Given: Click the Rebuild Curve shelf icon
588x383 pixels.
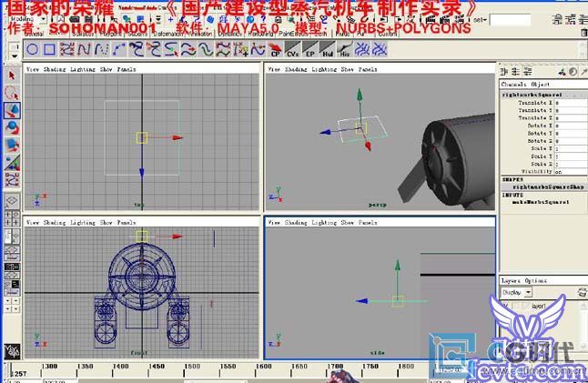Looking at the screenshot, I should [223, 49].
